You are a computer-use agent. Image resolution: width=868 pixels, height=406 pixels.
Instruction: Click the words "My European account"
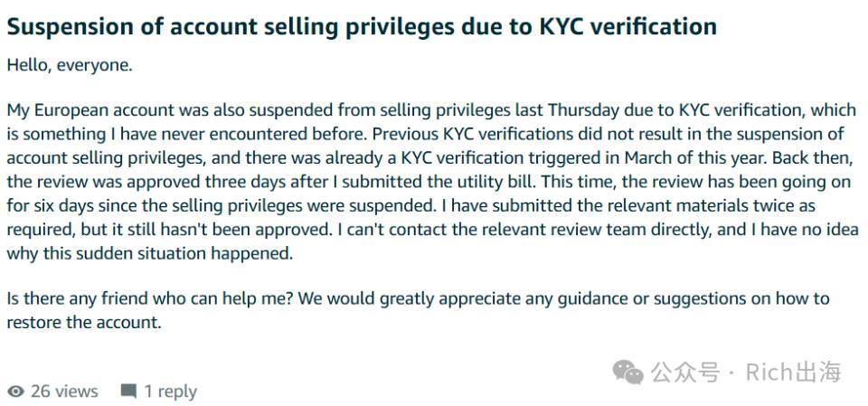coord(90,111)
